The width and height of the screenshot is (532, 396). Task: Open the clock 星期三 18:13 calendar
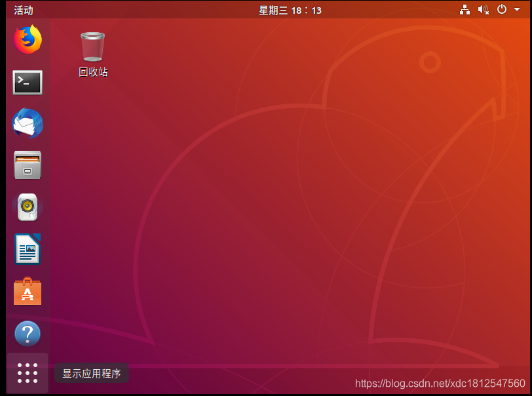pos(290,10)
